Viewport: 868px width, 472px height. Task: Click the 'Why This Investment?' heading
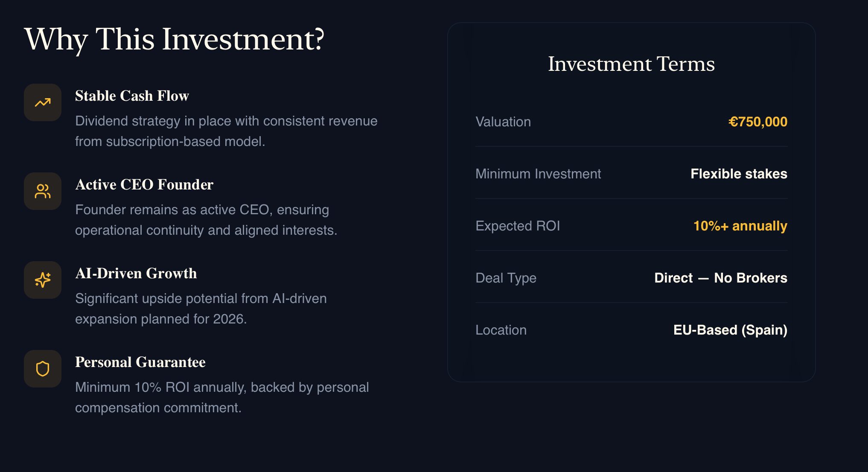coord(174,39)
